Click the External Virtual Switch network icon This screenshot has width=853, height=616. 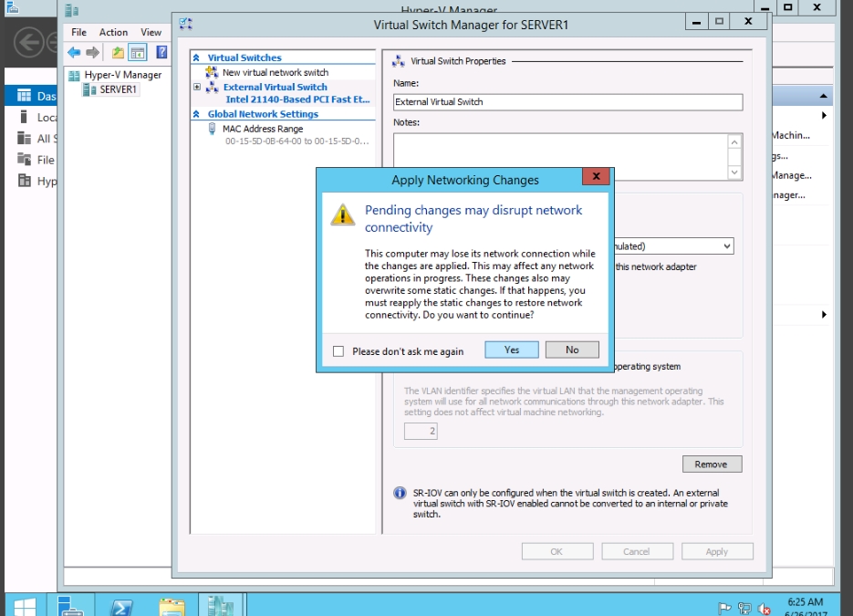212,87
